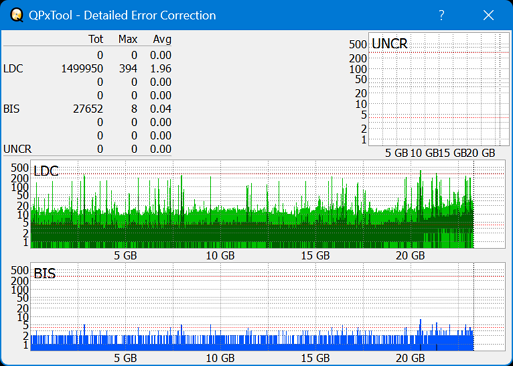Select the BIS max value 8
Viewport: 513px width, 366px height.
[x=134, y=109]
